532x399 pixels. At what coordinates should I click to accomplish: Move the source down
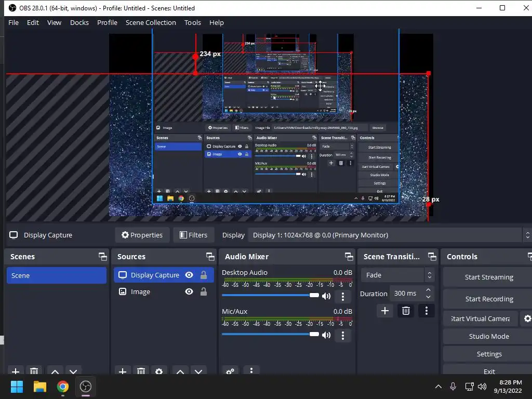(x=198, y=371)
